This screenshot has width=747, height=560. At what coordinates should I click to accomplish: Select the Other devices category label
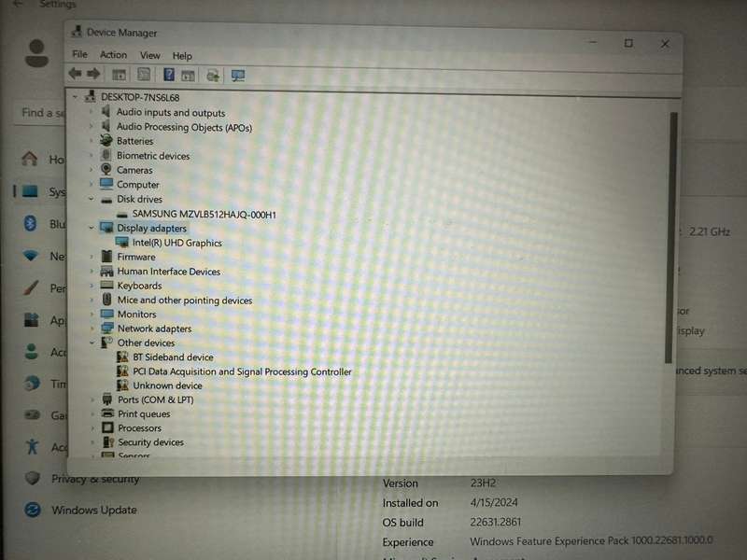coord(146,343)
